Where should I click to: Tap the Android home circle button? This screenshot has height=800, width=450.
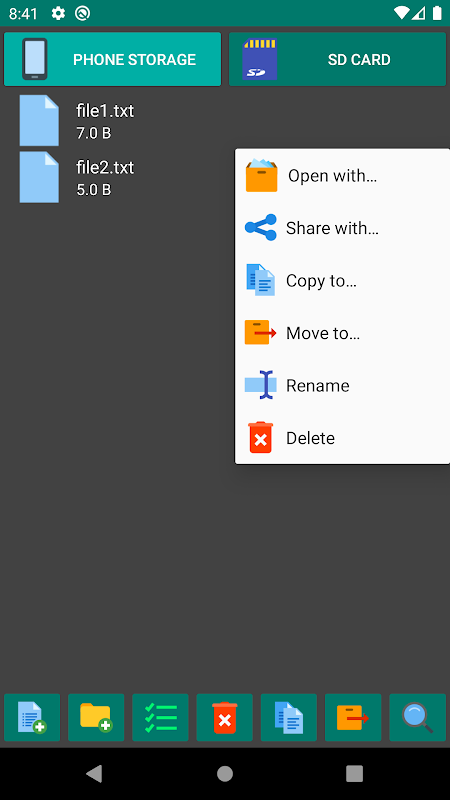pos(224,773)
